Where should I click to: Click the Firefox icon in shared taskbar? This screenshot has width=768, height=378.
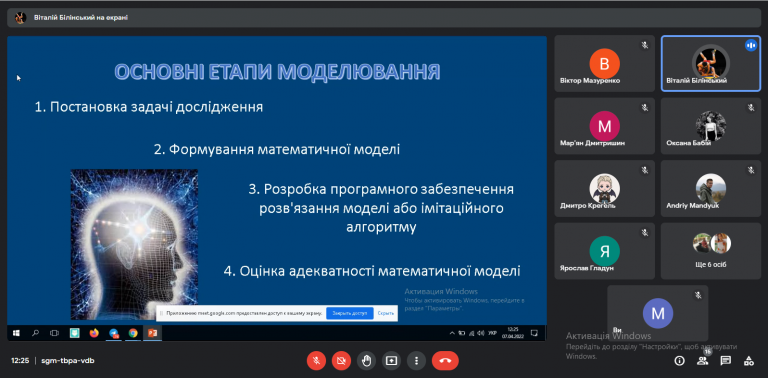[94, 333]
